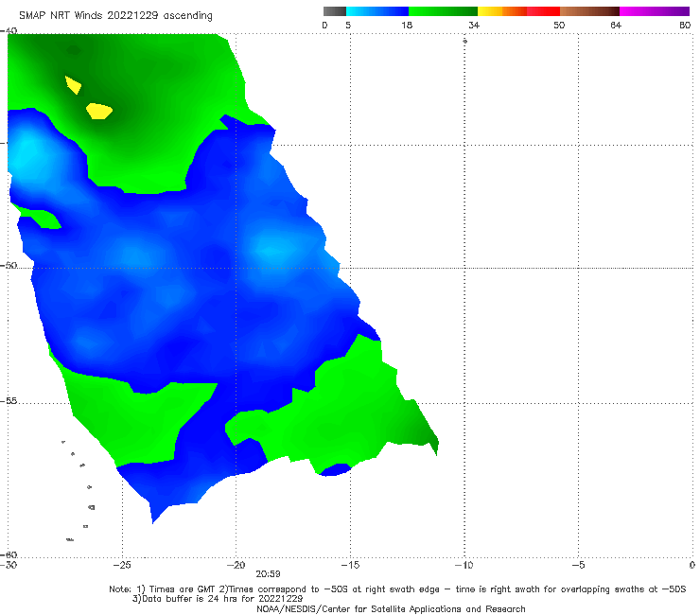Click the swath time stamp "20:59"

pyautogui.click(x=268, y=574)
